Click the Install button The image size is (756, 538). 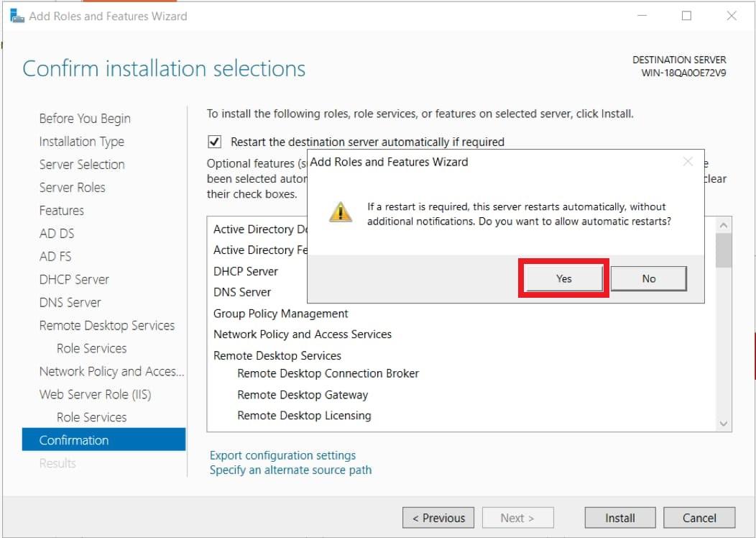tap(619, 517)
